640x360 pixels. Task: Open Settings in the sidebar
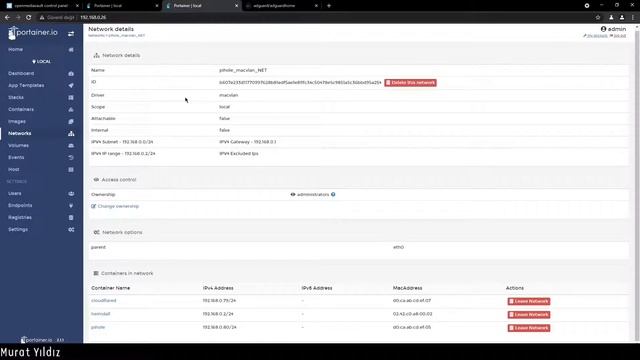point(18,229)
